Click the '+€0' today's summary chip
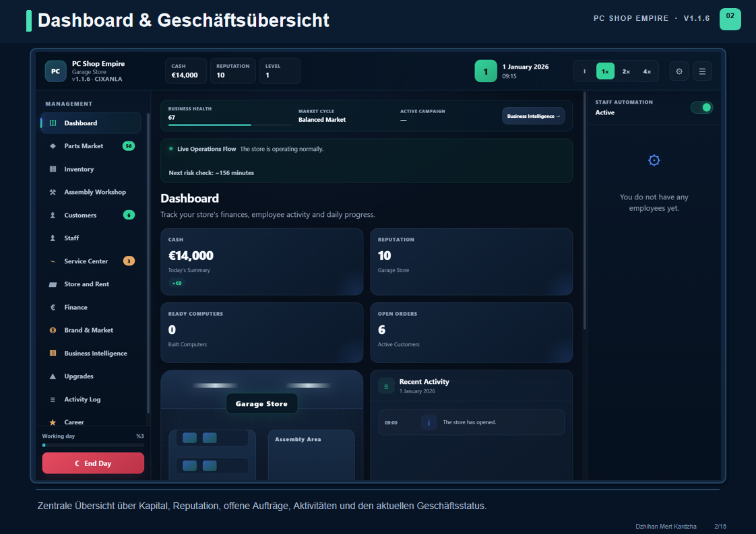Viewport: 756px width, 534px height. pos(177,283)
